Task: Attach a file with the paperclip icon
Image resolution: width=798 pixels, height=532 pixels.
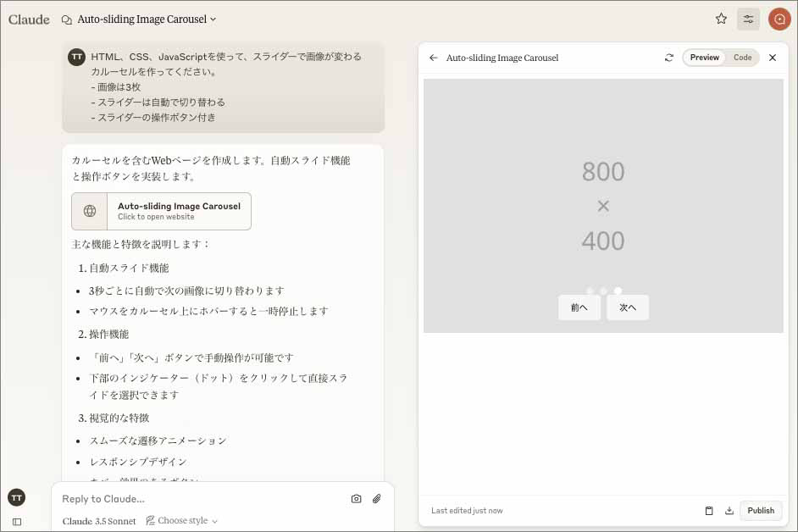Action: coord(377,499)
